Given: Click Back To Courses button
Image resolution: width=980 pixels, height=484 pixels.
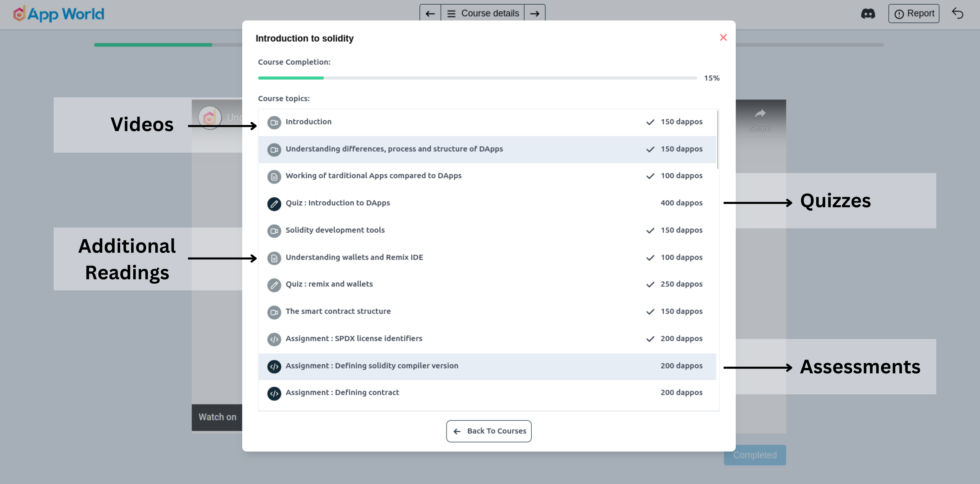Looking at the screenshot, I should coord(489,431).
